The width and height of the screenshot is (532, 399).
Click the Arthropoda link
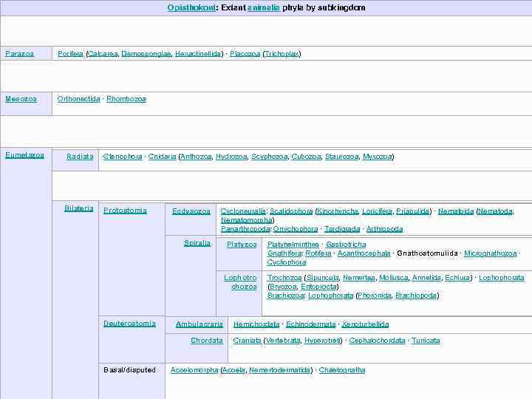point(384,229)
